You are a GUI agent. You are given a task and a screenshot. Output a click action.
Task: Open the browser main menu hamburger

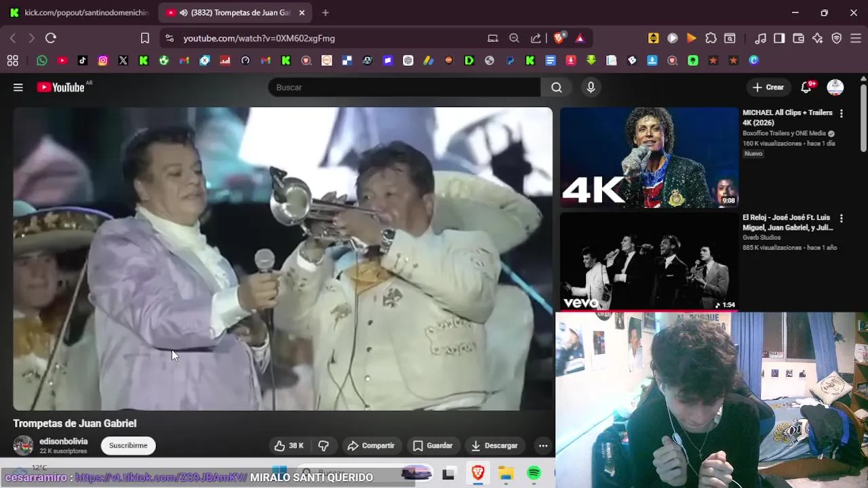click(855, 39)
